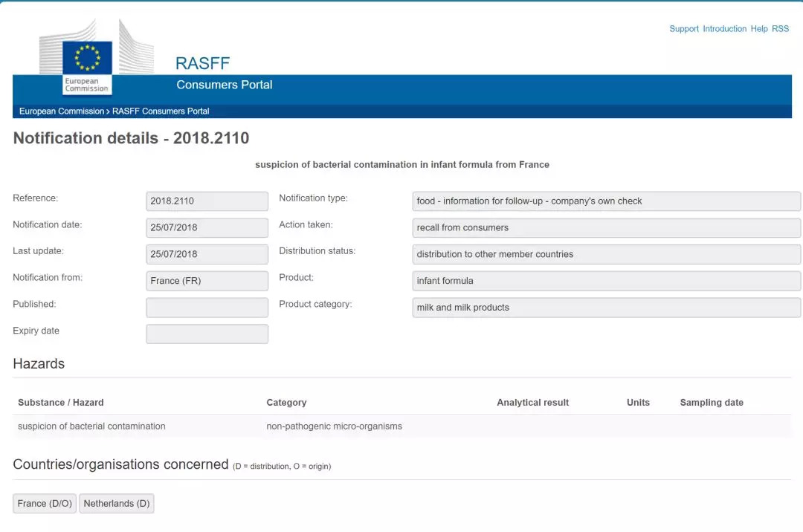Click the Consumers Portal heading

coord(225,85)
